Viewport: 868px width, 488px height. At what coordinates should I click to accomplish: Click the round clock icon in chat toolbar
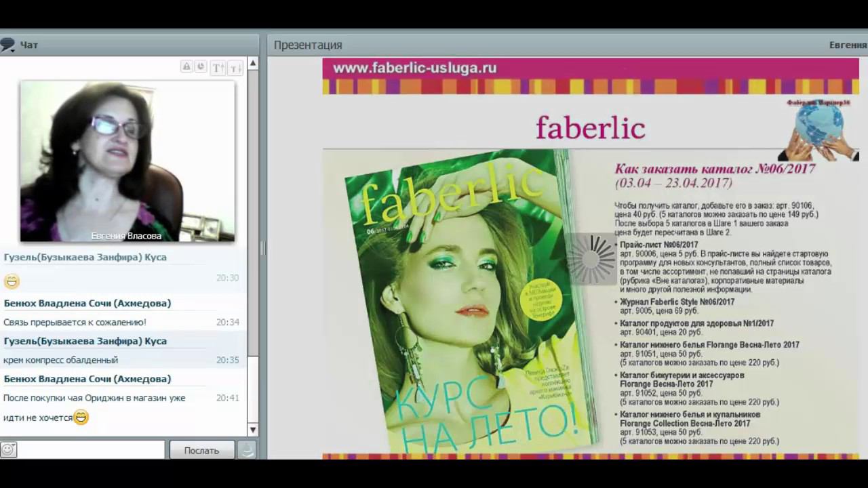point(201,66)
